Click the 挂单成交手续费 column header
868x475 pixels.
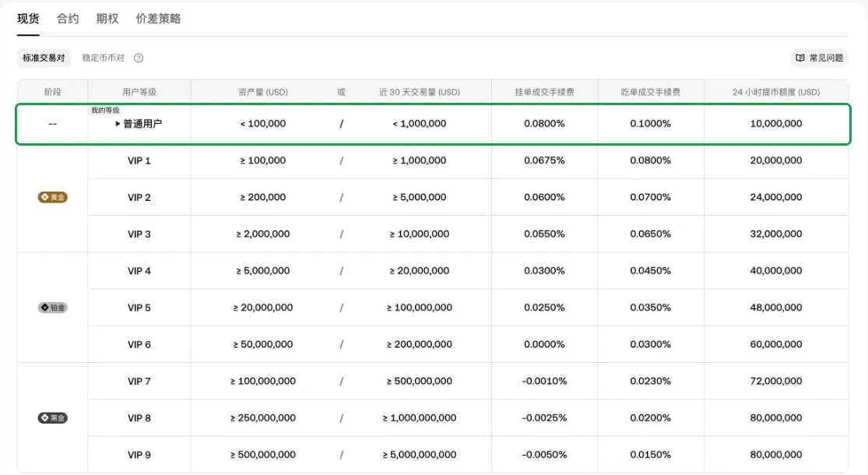pyautogui.click(x=545, y=92)
